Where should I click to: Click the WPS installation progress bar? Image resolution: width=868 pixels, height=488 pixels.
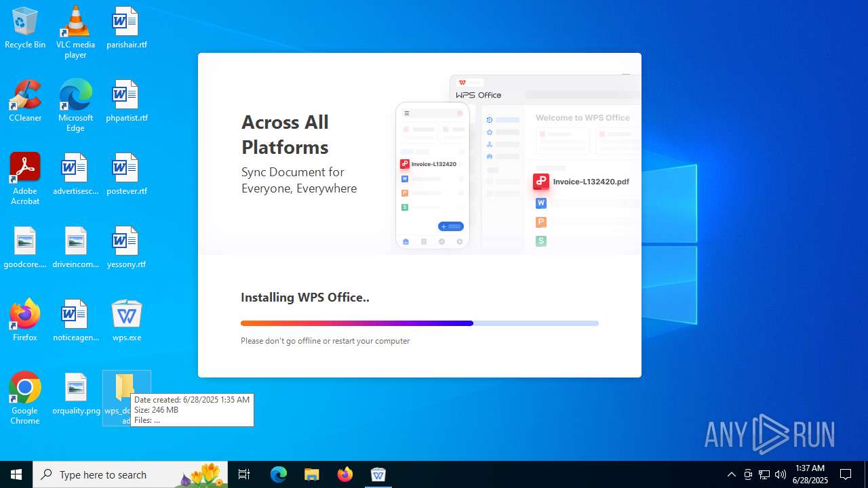coord(420,323)
